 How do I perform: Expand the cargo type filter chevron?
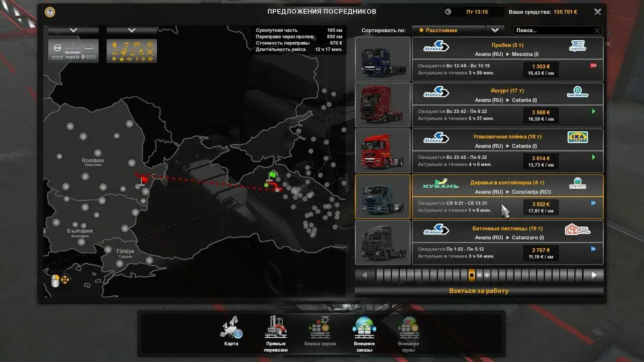click(131, 30)
